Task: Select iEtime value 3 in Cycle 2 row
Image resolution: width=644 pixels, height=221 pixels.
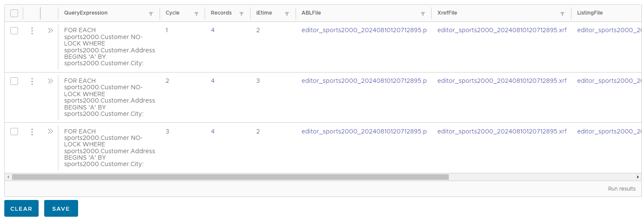Action: click(x=258, y=80)
